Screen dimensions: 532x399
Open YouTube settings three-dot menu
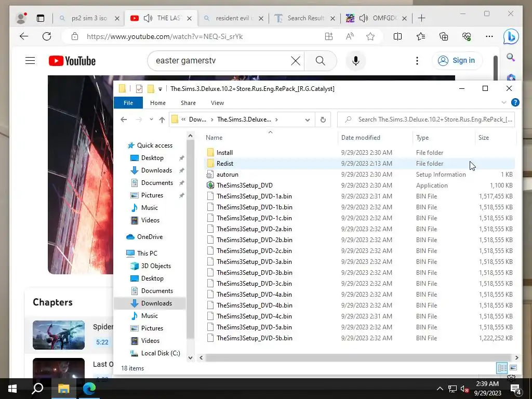pyautogui.click(x=417, y=61)
